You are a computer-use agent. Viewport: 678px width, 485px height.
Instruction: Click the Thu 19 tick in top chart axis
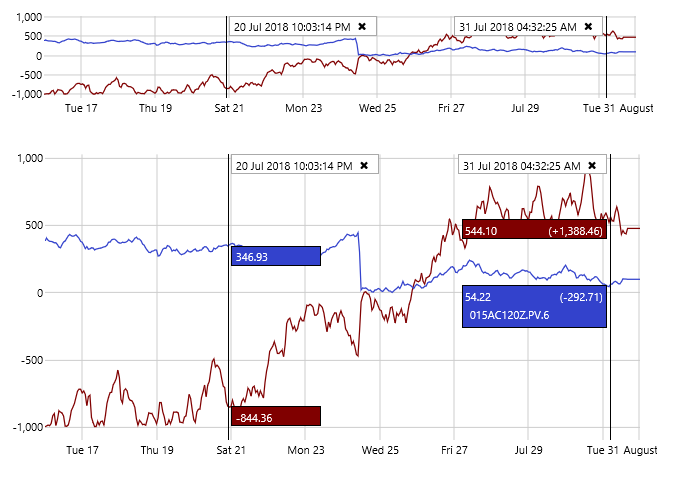tap(155, 107)
